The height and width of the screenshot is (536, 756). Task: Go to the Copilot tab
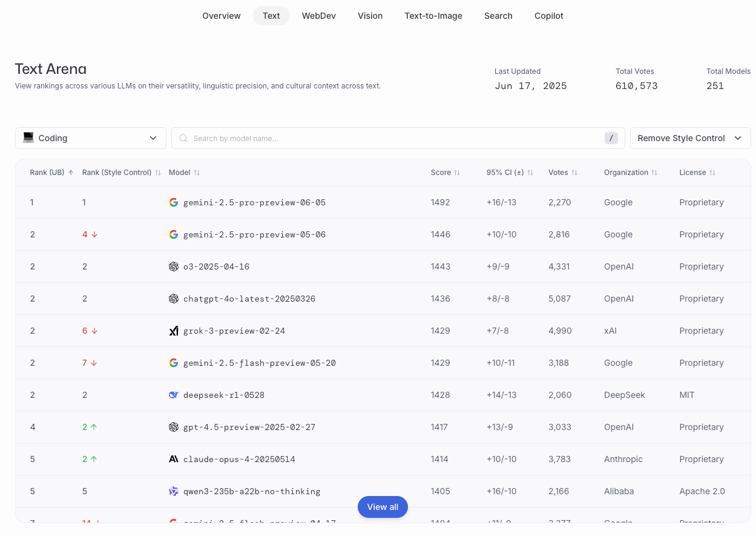(549, 16)
